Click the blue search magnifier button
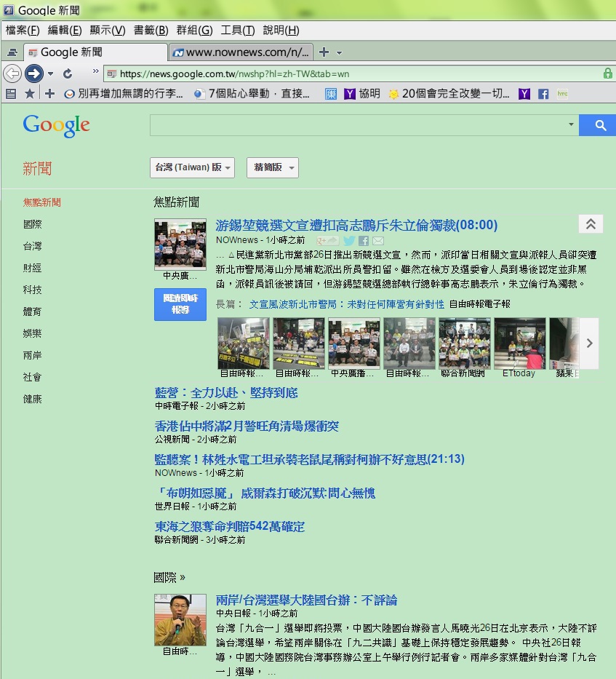The image size is (616, 679). [599, 125]
